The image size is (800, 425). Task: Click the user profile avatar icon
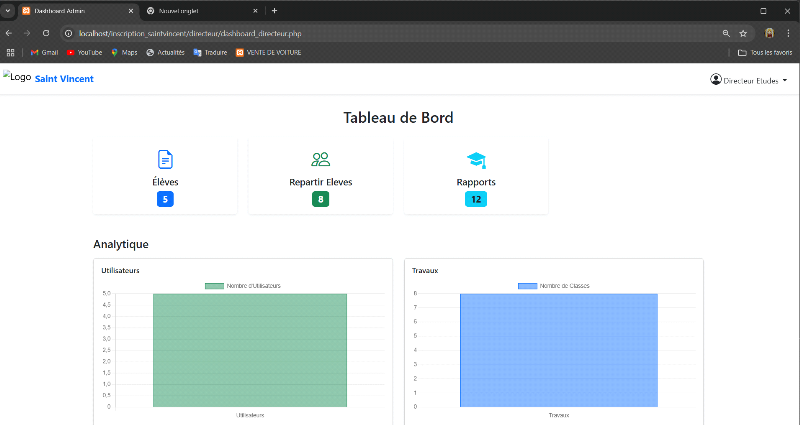coord(716,80)
